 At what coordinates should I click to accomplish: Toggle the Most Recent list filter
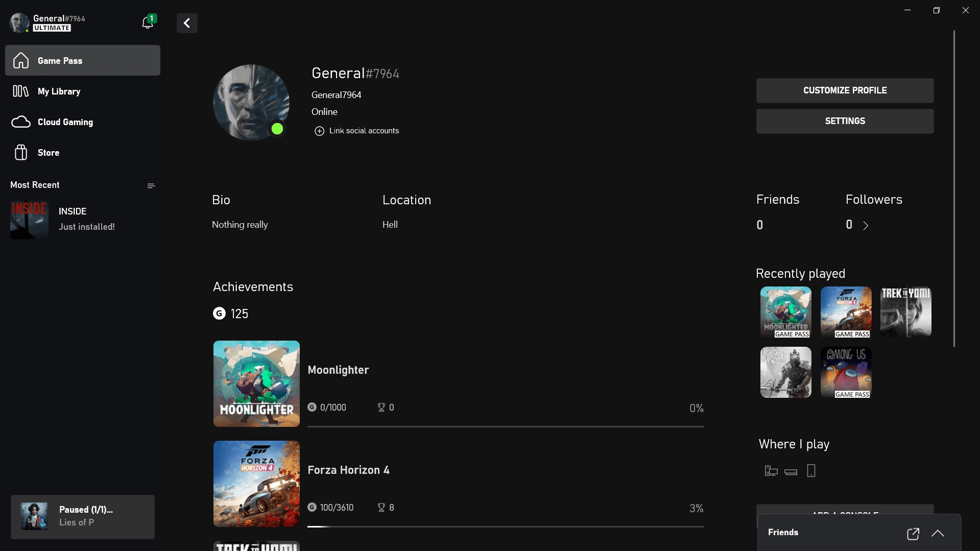[x=151, y=185]
